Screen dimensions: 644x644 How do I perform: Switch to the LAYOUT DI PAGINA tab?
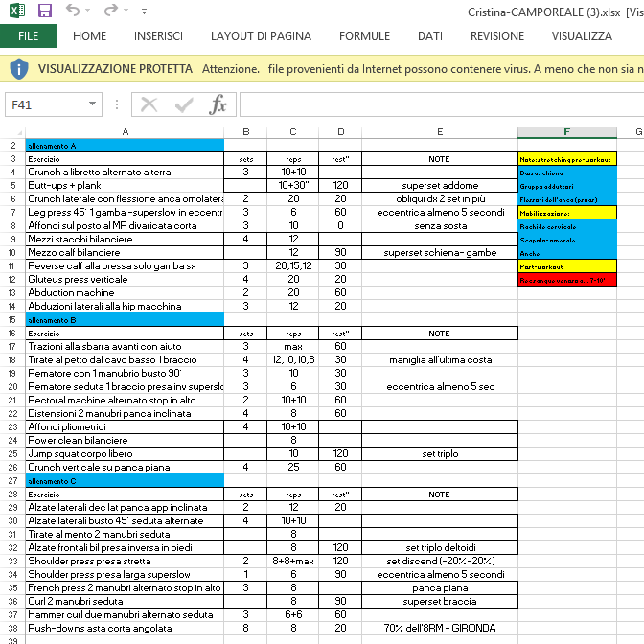point(261,36)
